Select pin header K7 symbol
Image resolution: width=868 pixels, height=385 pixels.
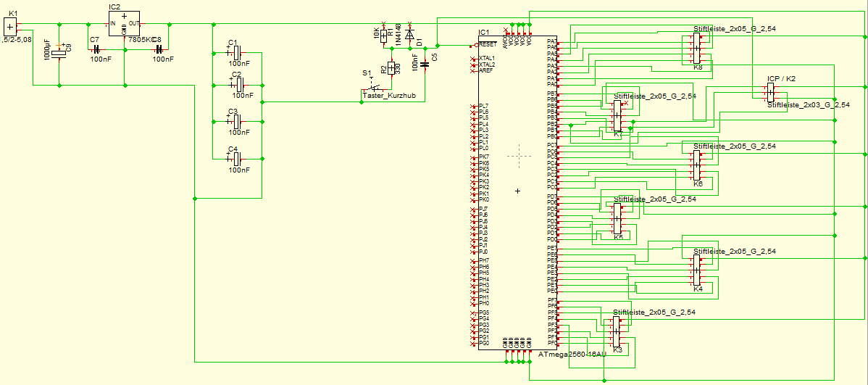[x=617, y=116]
